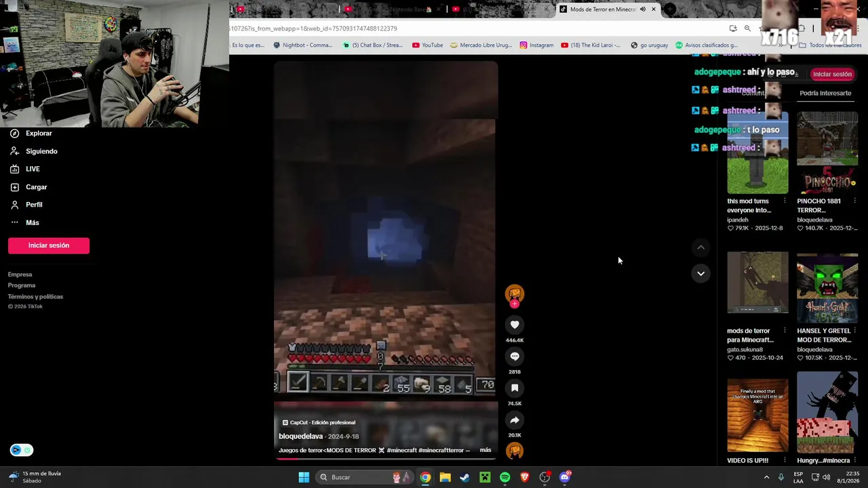Open the go uruguay bookmark
This screenshot has height=488, width=868.
[x=649, y=45]
